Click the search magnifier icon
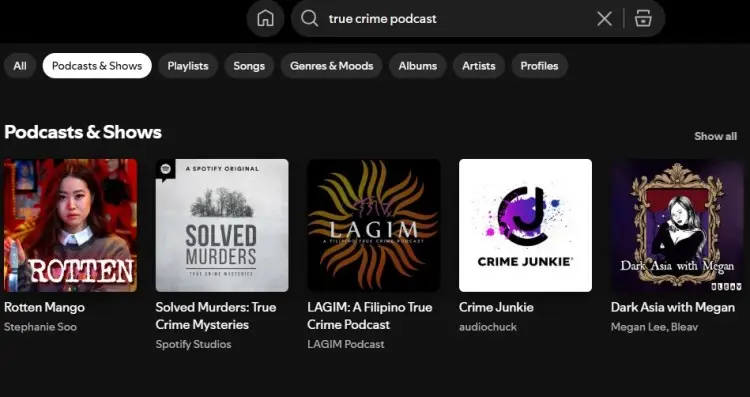 click(309, 19)
